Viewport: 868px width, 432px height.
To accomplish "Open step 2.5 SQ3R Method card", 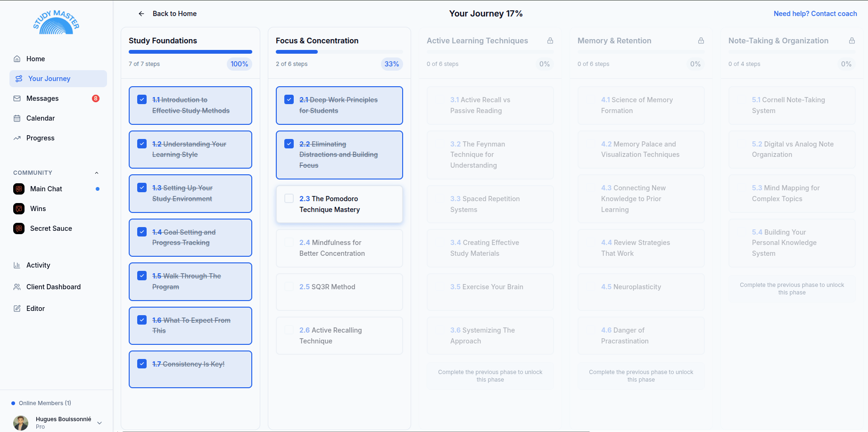I will click(339, 292).
